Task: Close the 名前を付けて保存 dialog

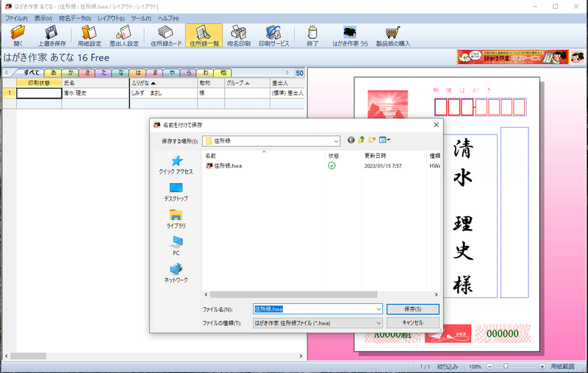Action: (436, 125)
